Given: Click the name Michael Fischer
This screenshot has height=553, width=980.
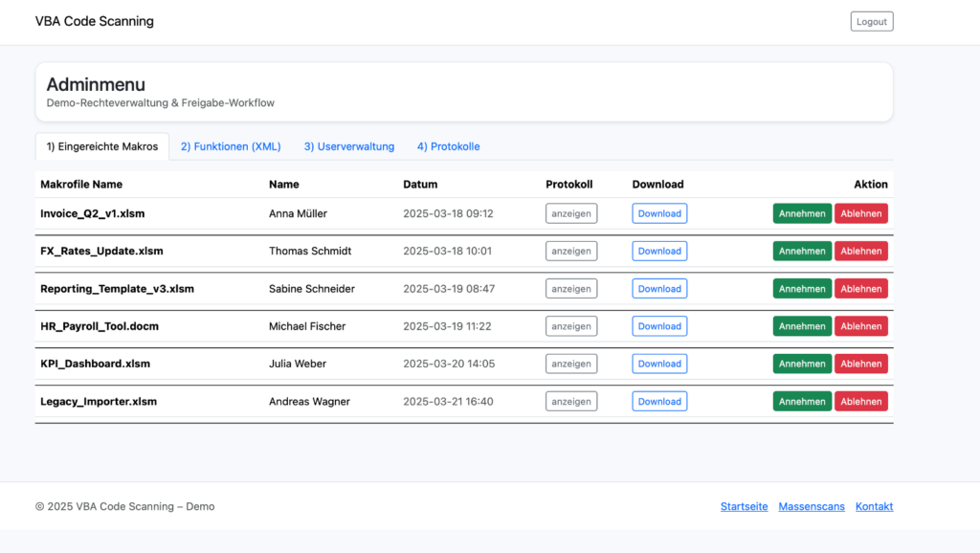Looking at the screenshot, I should 307,326.
